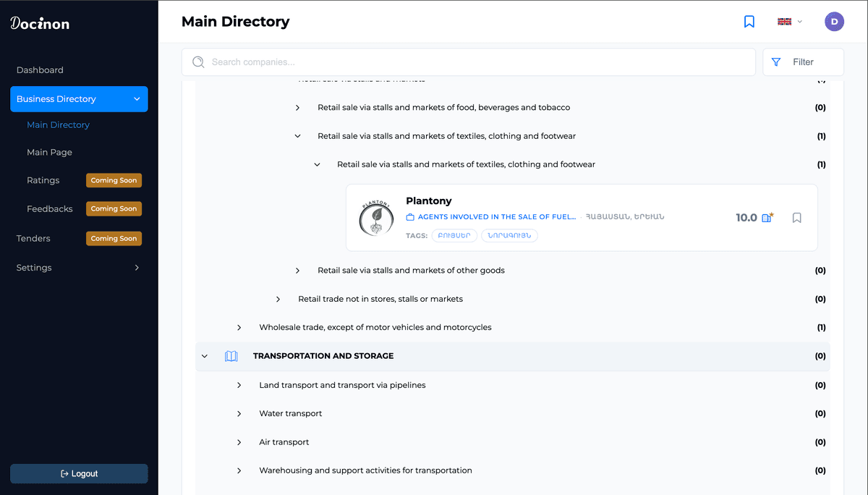Click the search magnifier icon
The image size is (868, 495).
click(198, 62)
